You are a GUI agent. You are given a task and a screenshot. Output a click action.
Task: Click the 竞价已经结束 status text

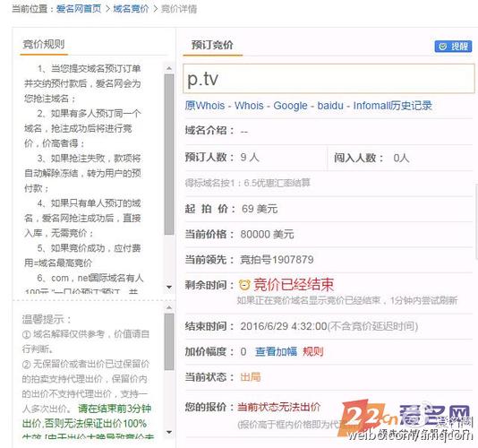[294, 284]
